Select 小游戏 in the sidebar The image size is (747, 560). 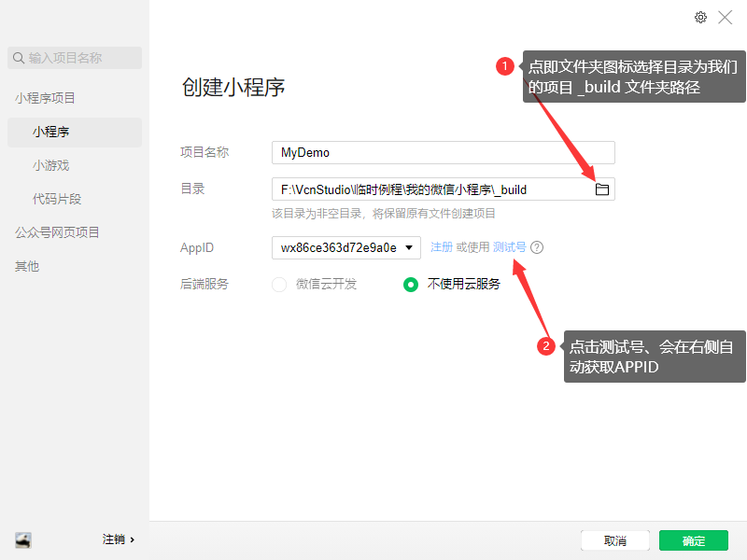[51, 165]
